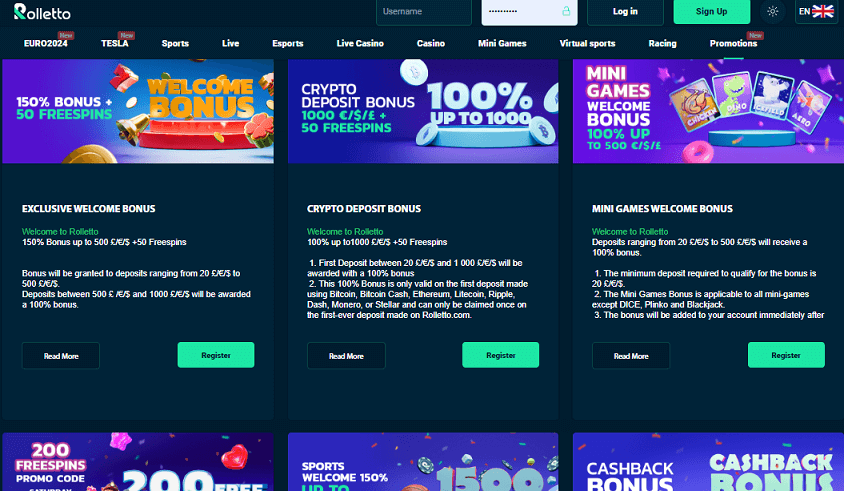Open the EURO2024 menu item
The image size is (844, 491).
tap(46, 44)
